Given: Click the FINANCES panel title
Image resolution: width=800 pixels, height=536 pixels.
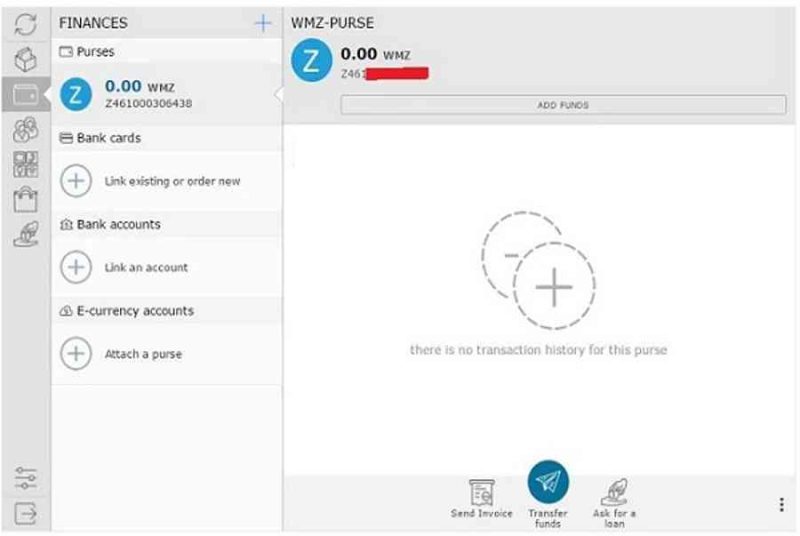Looking at the screenshot, I should point(93,23).
